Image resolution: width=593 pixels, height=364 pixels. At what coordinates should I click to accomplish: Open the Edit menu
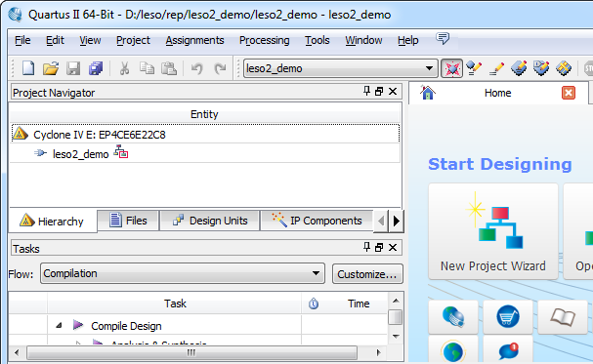click(55, 40)
